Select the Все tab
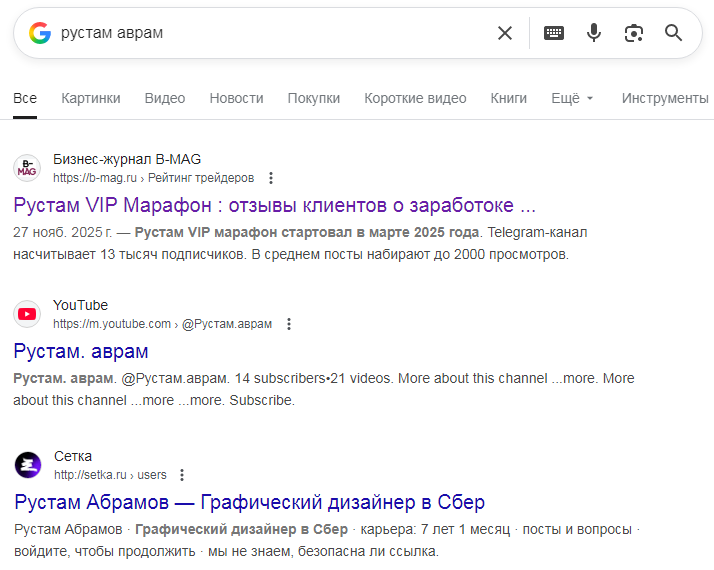The height and width of the screenshot is (570, 714). [25, 98]
